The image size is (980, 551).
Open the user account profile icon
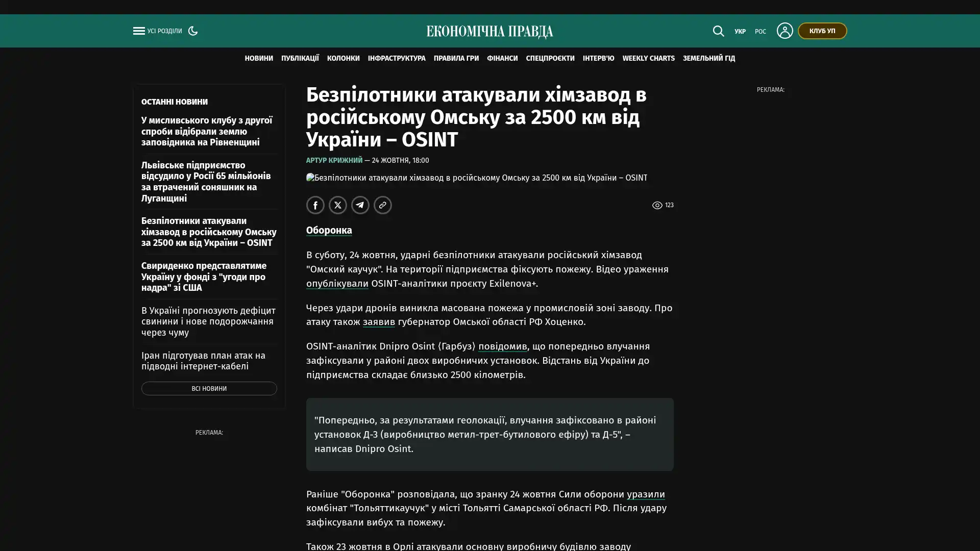(x=785, y=31)
